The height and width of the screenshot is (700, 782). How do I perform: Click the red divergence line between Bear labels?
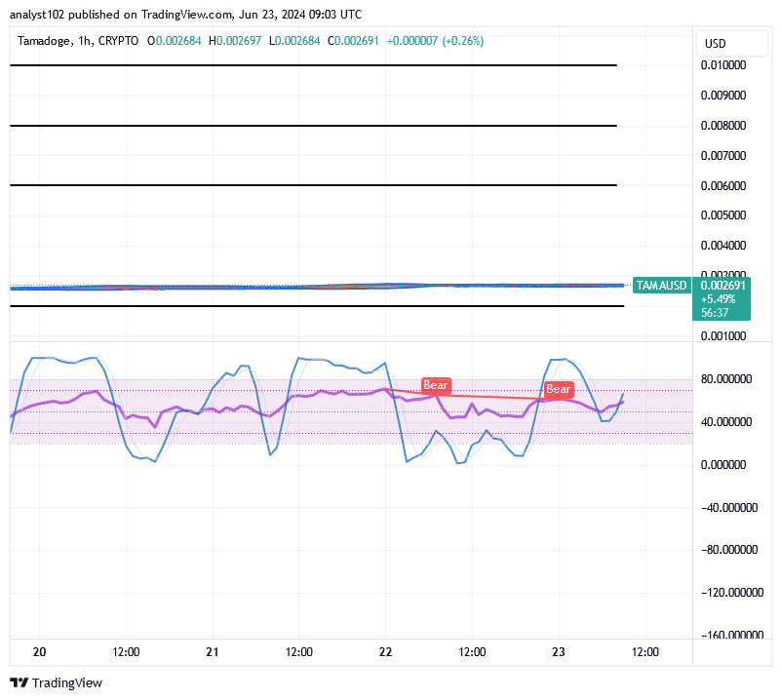coord(488,395)
